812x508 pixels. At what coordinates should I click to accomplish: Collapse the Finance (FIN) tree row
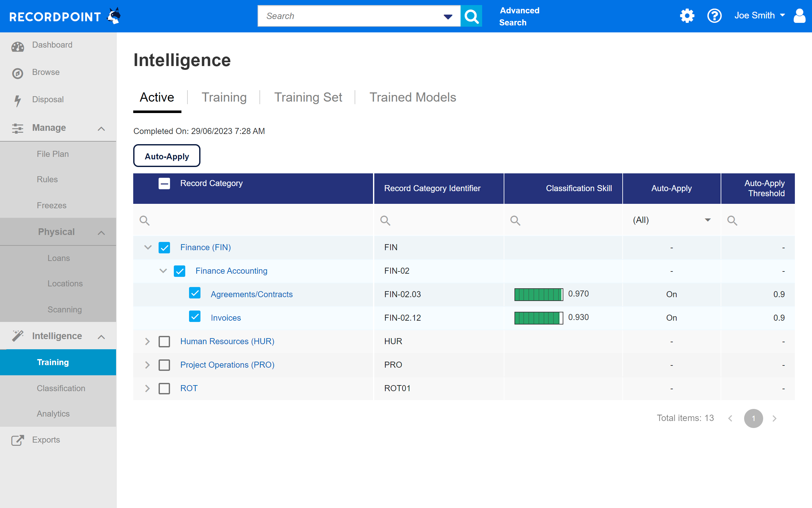147,248
